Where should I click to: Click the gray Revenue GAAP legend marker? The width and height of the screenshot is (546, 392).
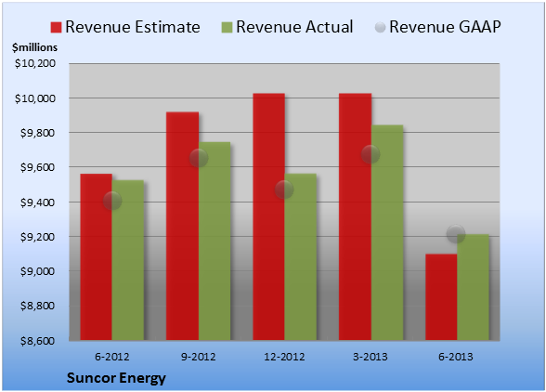[x=381, y=27]
